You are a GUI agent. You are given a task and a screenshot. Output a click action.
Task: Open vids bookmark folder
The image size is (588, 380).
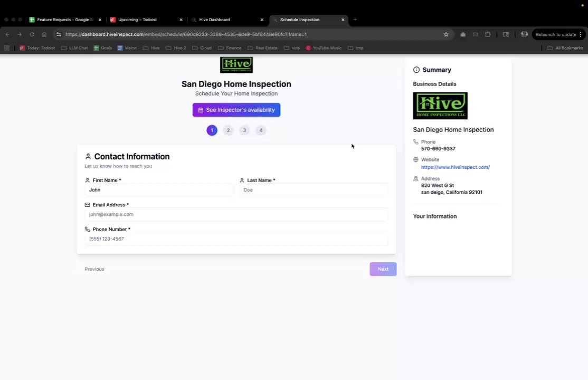(x=292, y=48)
